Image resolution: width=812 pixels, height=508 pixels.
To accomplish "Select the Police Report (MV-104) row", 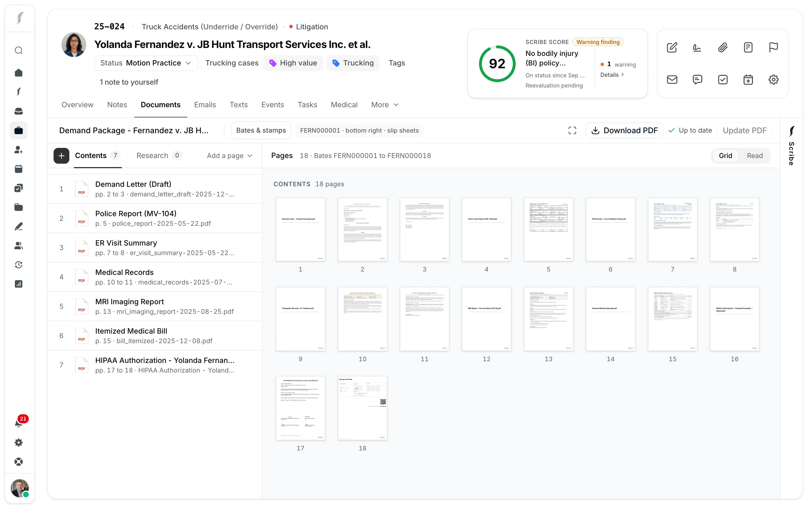I will coord(155,218).
